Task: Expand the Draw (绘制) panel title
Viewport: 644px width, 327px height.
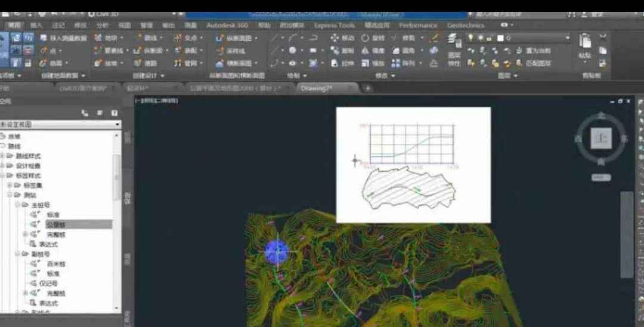Action: coord(297,76)
